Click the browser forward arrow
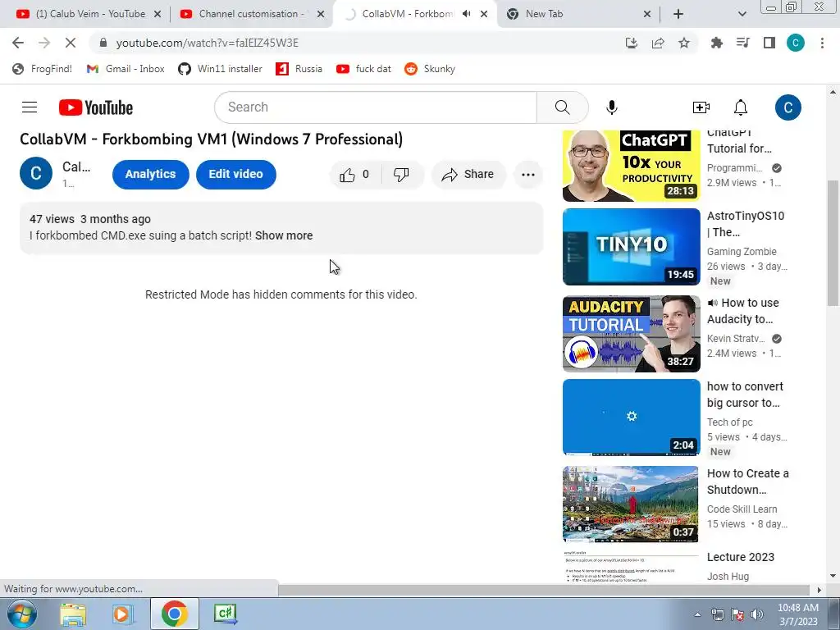 [44, 43]
